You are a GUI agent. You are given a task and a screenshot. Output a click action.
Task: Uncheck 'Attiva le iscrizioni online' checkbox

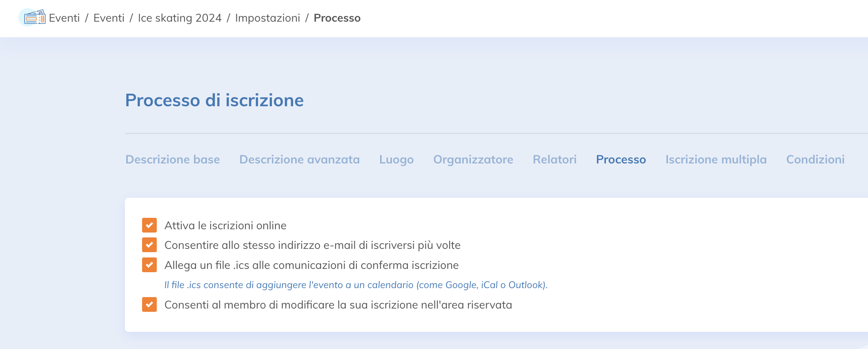pos(149,225)
